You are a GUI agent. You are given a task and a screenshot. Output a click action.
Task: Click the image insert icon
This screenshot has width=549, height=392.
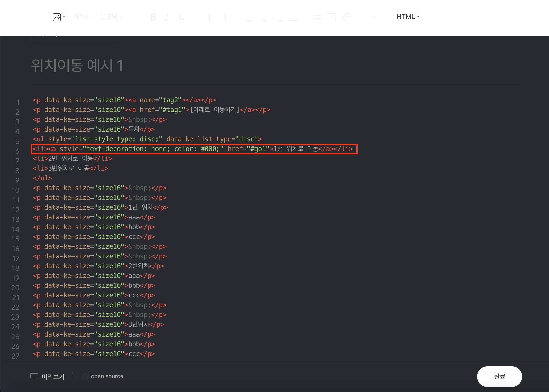pyautogui.click(x=57, y=17)
